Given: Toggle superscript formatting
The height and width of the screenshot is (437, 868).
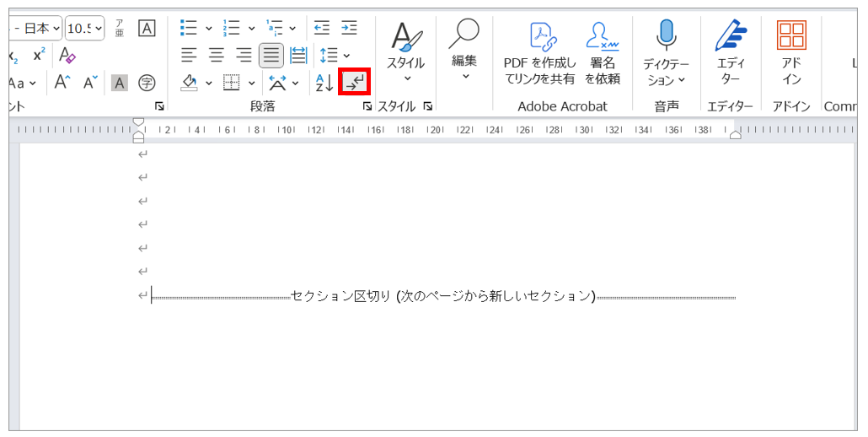Looking at the screenshot, I should [x=39, y=55].
